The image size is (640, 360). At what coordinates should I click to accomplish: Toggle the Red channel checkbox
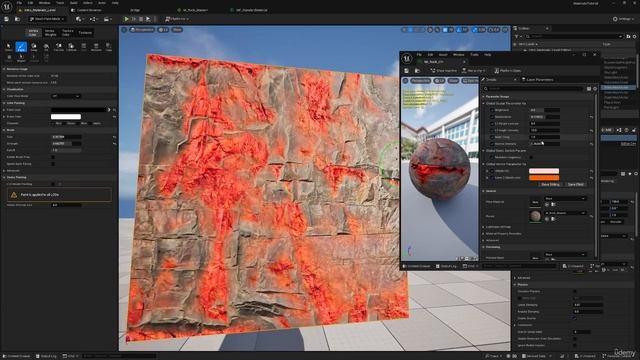point(53,123)
